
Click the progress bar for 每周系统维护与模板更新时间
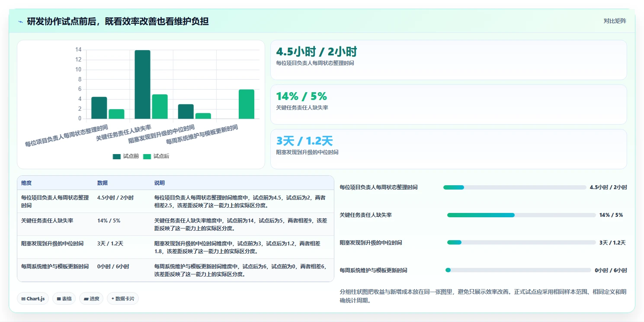pos(518,270)
